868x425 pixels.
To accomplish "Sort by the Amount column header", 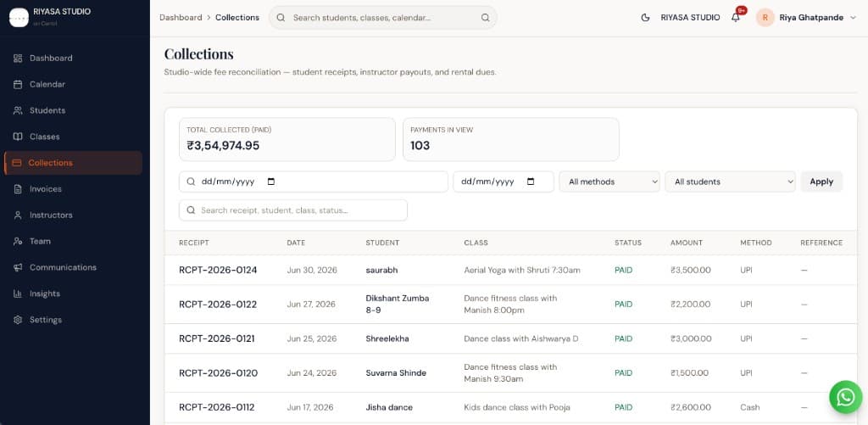I will point(687,243).
